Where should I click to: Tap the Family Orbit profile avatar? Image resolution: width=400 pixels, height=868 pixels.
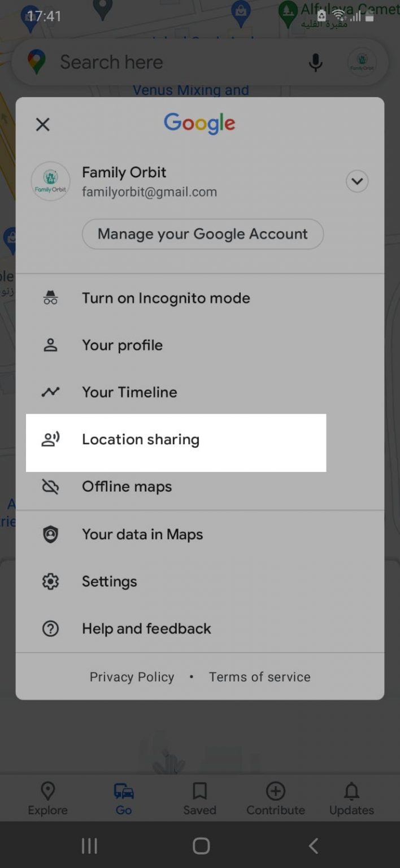[50, 181]
